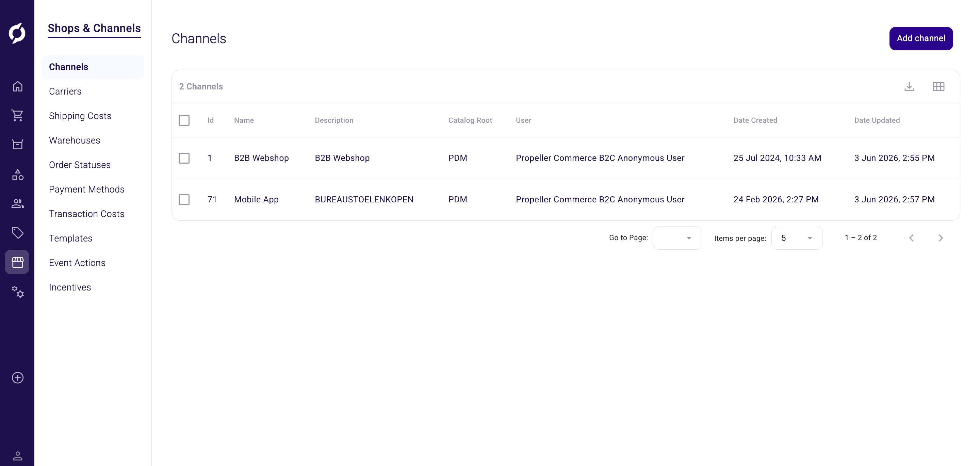Download the channels list export
This screenshot has width=980, height=466.
click(x=909, y=87)
